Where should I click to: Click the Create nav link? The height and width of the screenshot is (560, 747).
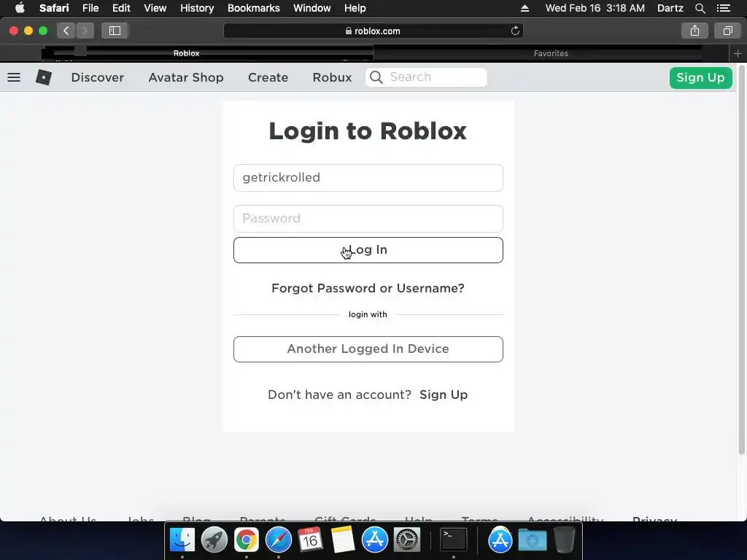coord(268,77)
